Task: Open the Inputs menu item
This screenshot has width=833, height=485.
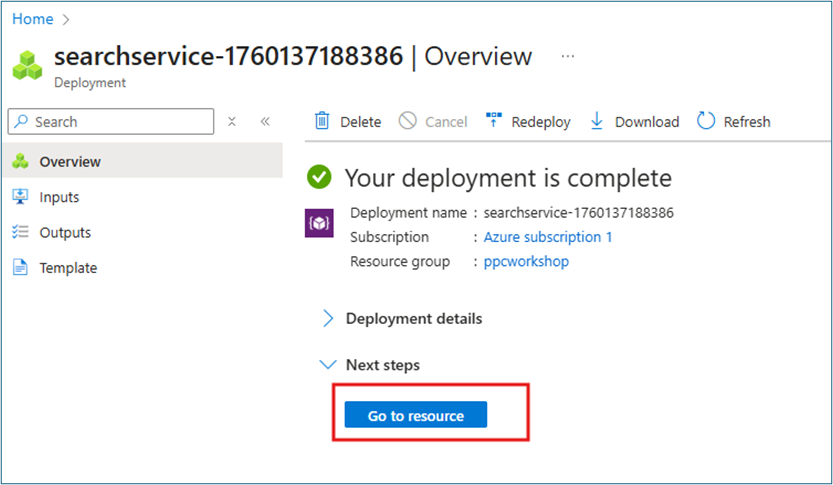Action: [58, 197]
